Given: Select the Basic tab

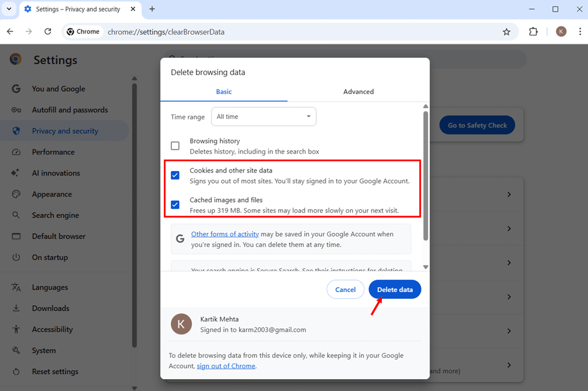Looking at the screenshot, I should pos(223,91).
